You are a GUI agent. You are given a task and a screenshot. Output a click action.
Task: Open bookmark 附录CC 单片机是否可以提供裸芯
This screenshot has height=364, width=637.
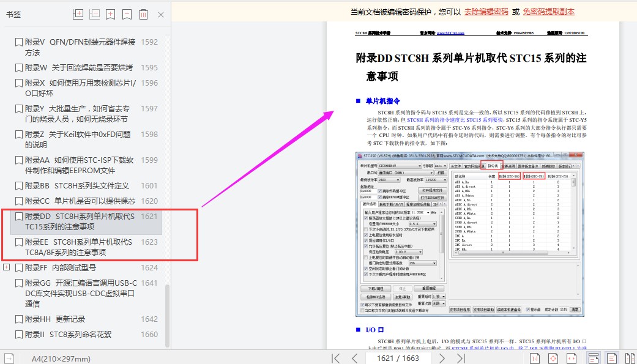[x=80, y=201]
